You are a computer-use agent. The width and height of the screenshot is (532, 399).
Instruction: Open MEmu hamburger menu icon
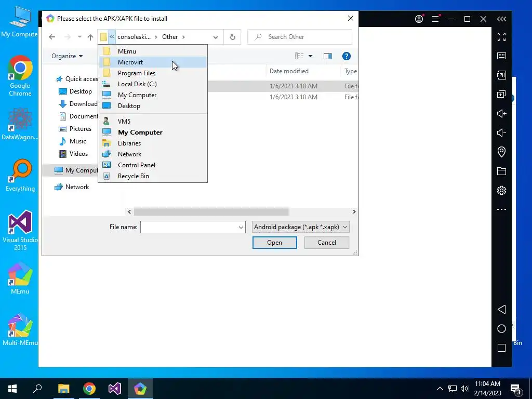click(x=436, y=19)
